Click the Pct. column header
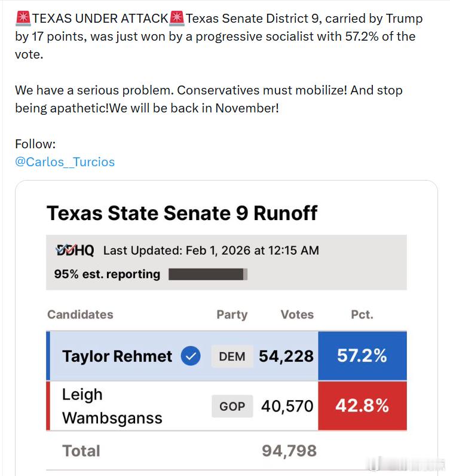 [362, 315]
